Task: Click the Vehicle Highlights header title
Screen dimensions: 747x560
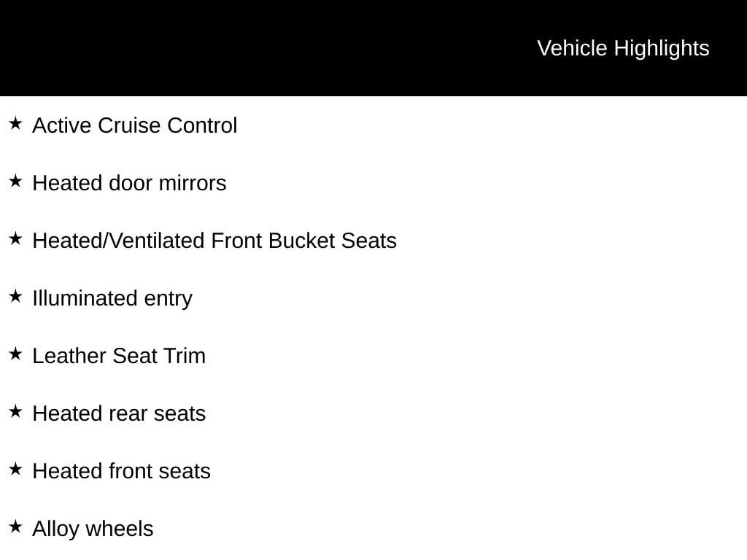Action: (622, 48)
